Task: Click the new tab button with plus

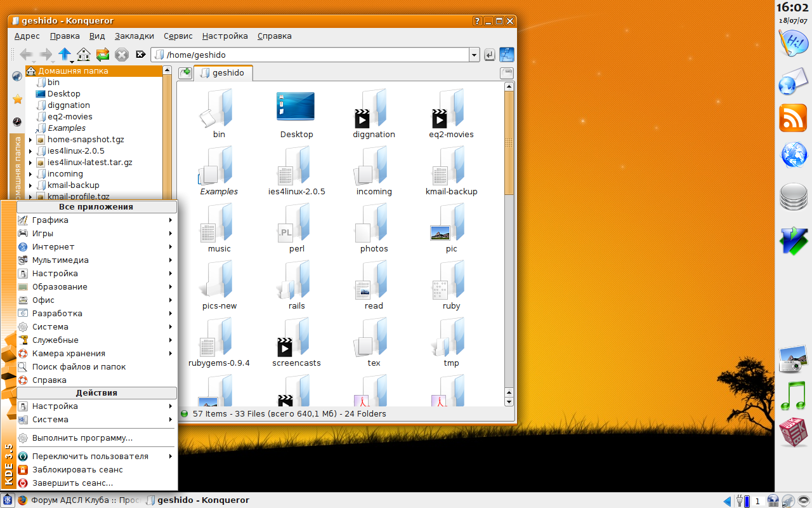Action: tap(185, 73)
